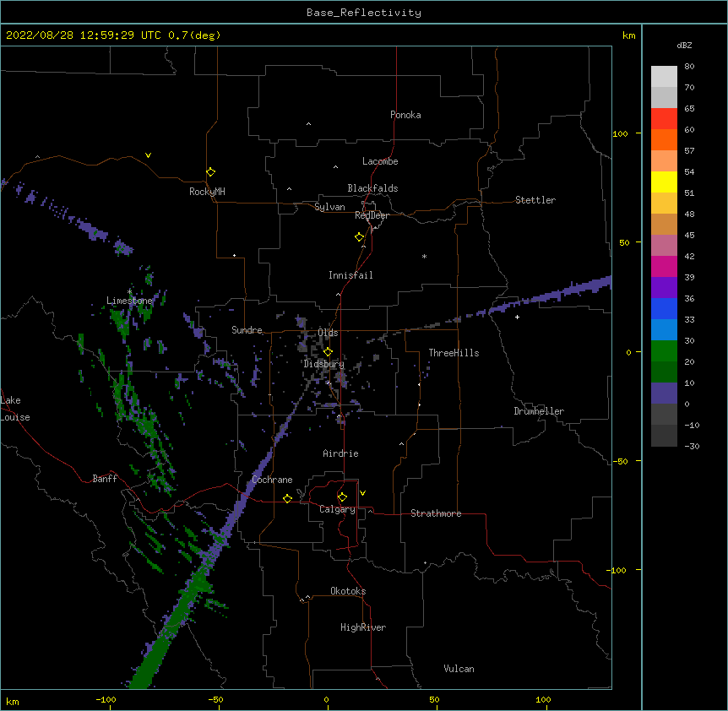
Task: Click the Stettler city label
Action: (535, 200)
